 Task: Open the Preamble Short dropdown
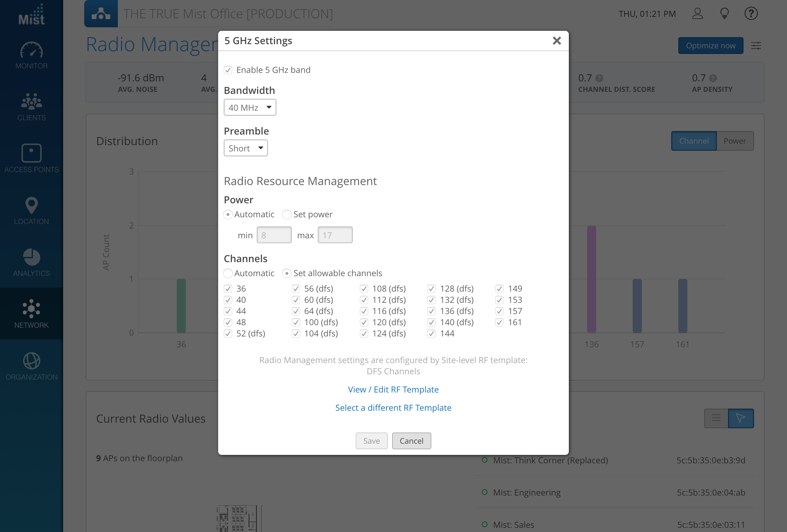click(x=245, y=148)
